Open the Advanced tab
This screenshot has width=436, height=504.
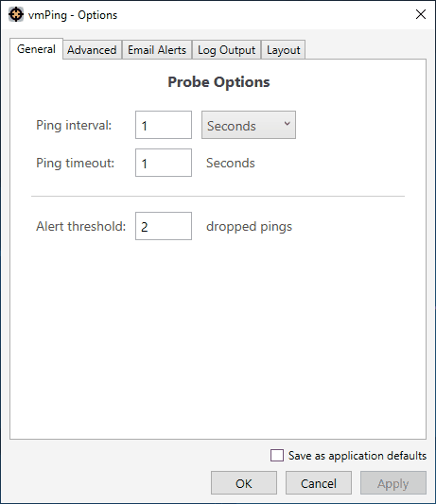coord(92,50)
